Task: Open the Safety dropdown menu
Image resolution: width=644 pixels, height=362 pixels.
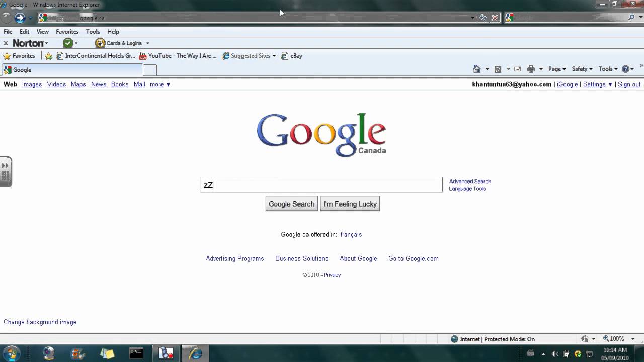Action: point(582,69)
